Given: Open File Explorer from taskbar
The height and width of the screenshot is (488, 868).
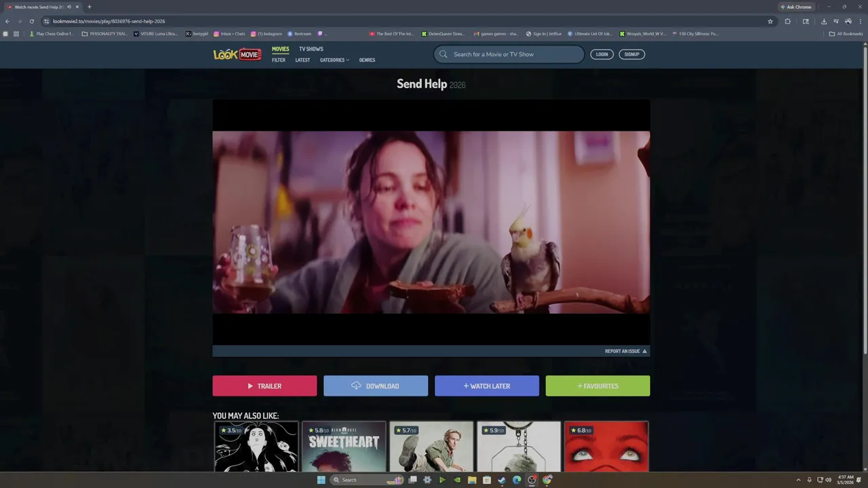Looking at the screenshot, I should point(472,480).
